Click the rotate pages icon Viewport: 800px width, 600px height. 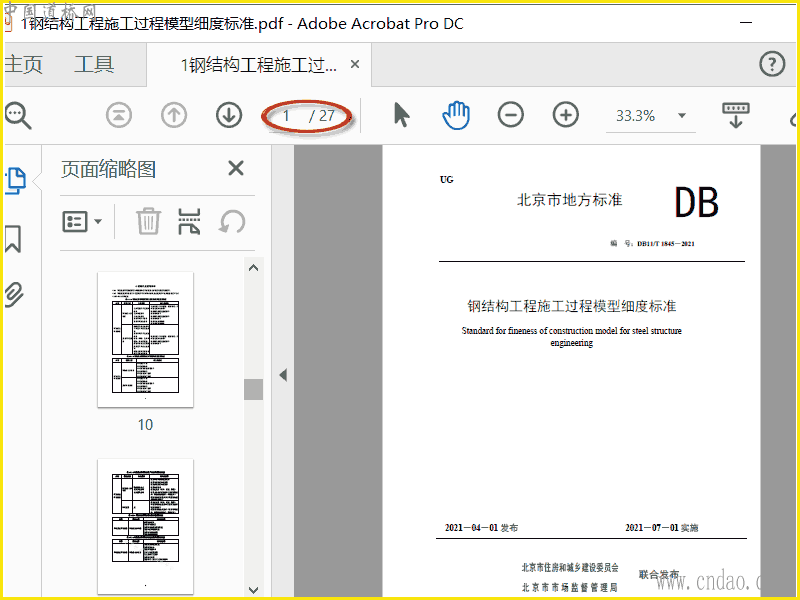(232, 222)
